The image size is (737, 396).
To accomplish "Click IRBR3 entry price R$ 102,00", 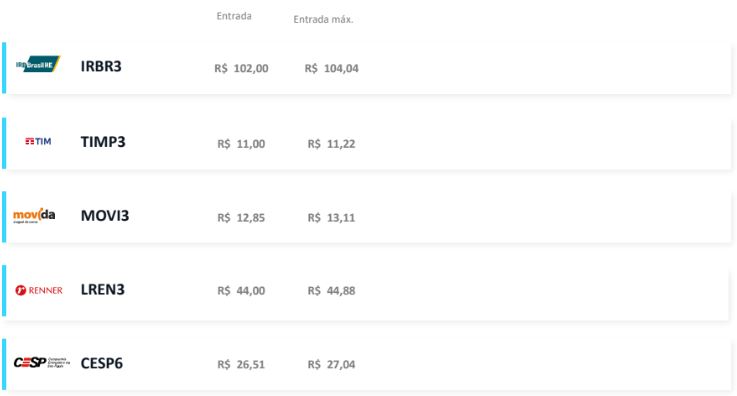I will 241,68.
